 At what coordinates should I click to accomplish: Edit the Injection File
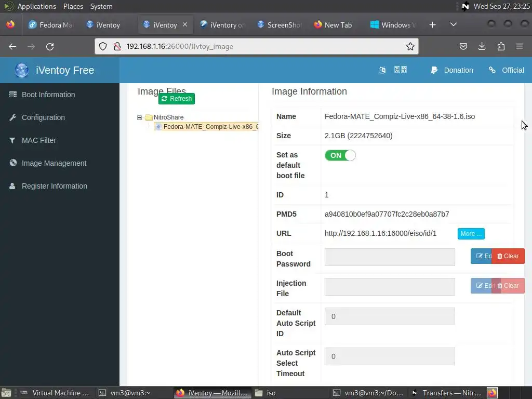point(481,286)
